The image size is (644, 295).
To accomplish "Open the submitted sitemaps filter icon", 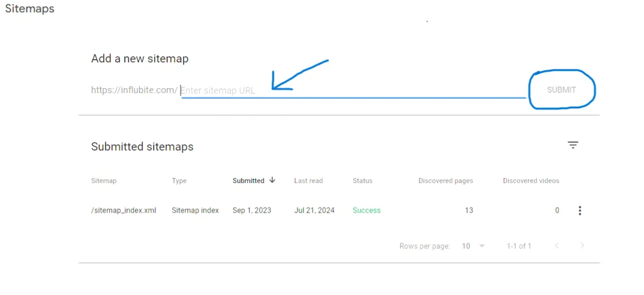I will point(573,145).
